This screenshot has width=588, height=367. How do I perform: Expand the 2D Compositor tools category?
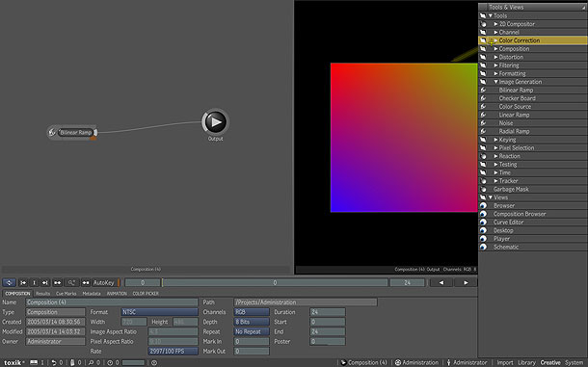(495, 24)
